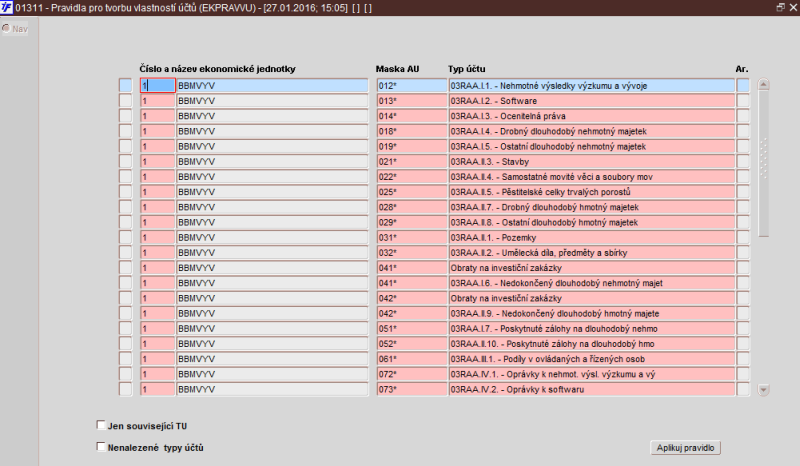Click the Maska AU field 032*

tap(412, 252)
